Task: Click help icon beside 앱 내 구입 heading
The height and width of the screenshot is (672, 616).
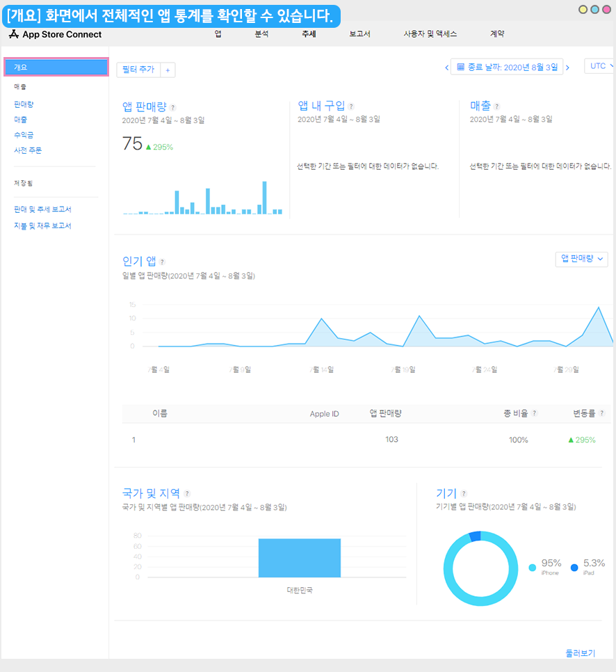Action: point(351,106)
